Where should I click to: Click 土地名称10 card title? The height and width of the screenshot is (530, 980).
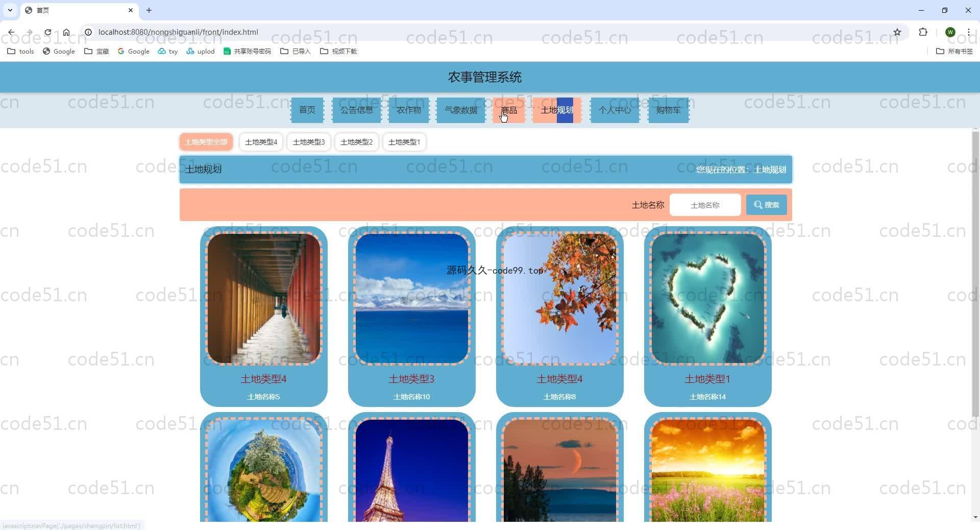pos(412,397)
